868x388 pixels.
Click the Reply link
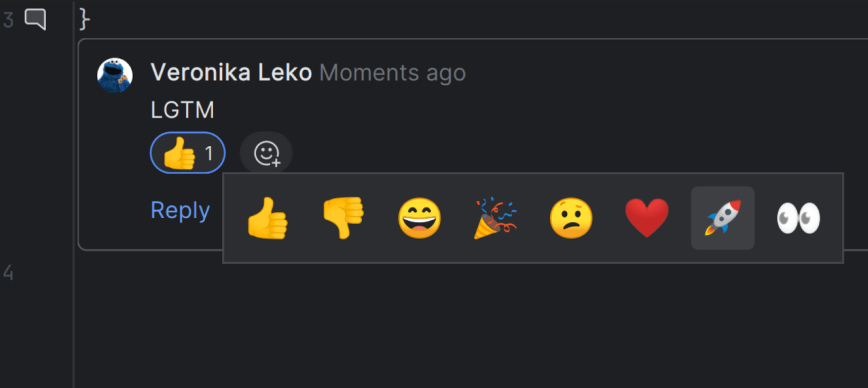pyautogui.click(x=180, y=211)
